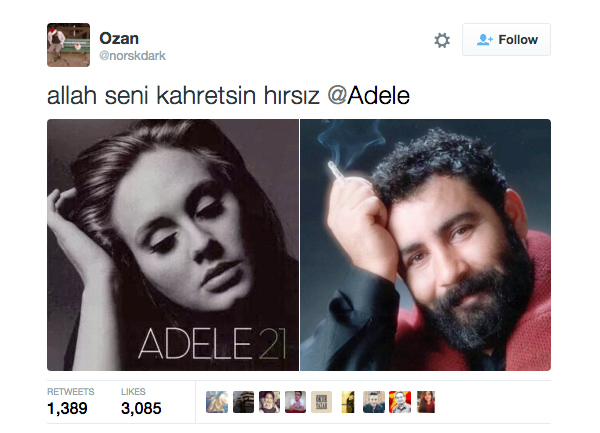The height and width of the screenshot is (433, 600).
Task: Open the bearded man photo
Action: [426, 245]
